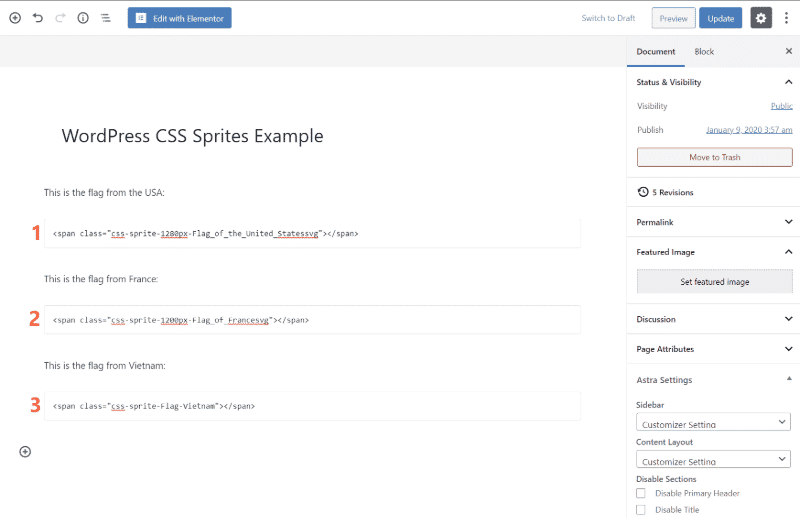Select the Document tab
800x518 pixels.
coord(656,52)
